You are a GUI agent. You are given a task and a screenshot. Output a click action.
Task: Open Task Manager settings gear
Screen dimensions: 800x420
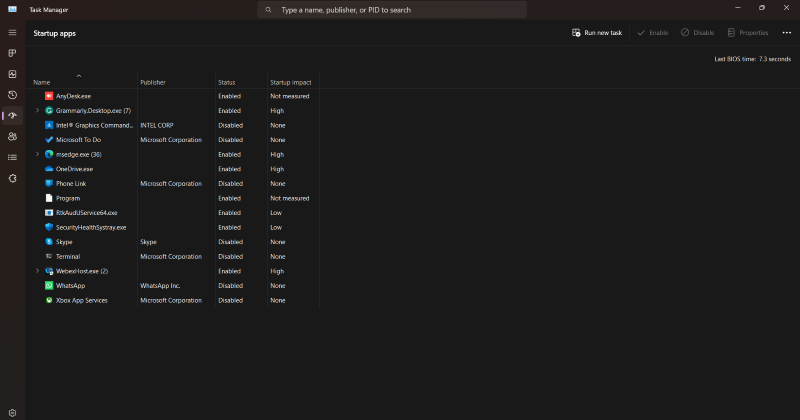tap(12, 413)
